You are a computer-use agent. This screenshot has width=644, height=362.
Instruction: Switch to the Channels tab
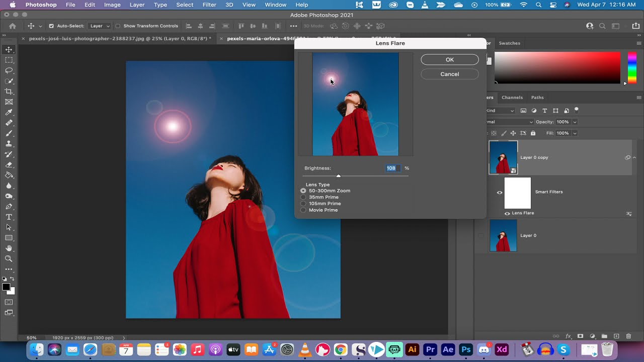pos(512,98)
